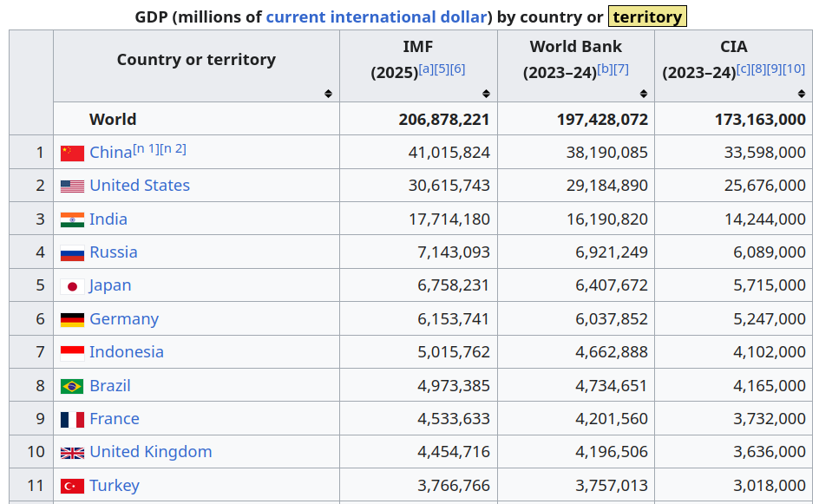Open footnote [c] in CIA header
Viewport: 819px width, 504px height.
pyautogui.click(x=744, y=69)
